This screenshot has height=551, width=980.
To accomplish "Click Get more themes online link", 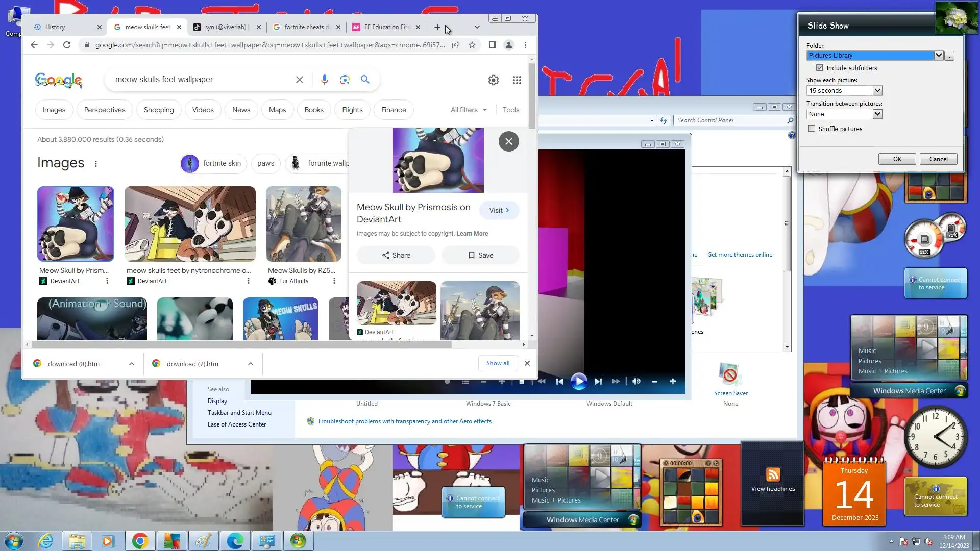I will [x=739, y=255].
